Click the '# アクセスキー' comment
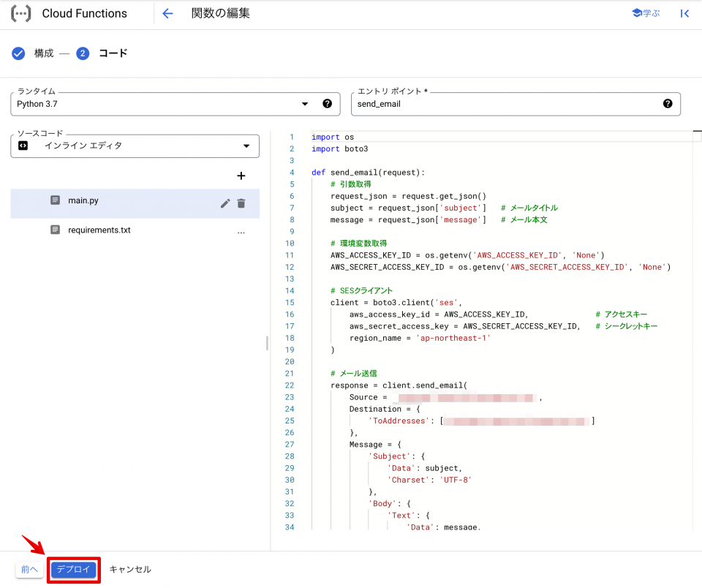 [622, 314]
